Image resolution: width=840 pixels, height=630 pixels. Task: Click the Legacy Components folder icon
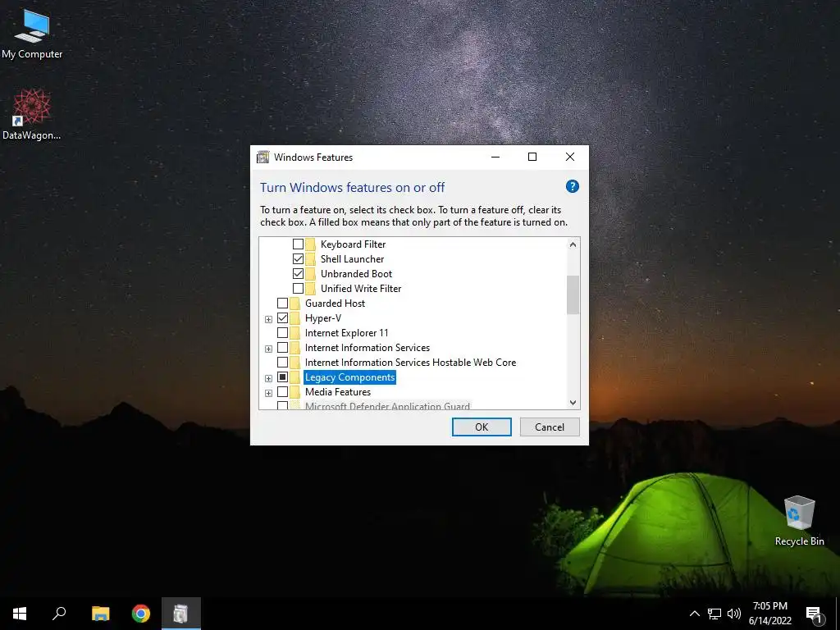click(295, 377)
